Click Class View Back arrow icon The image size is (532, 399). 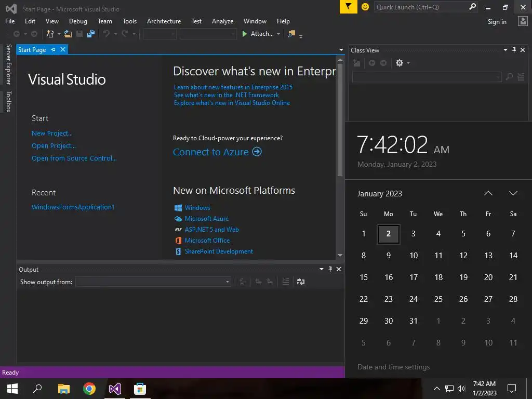tap(372, 63)
